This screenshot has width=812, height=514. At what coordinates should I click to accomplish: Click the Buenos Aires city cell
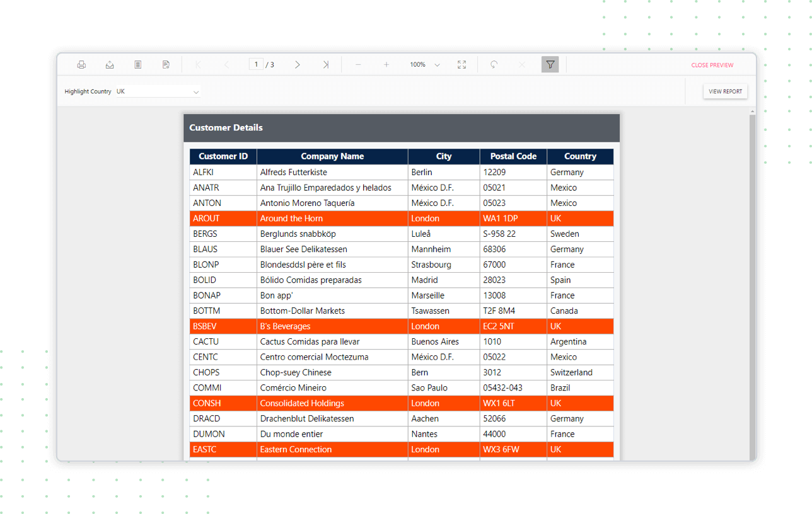[x=444, y=341]
